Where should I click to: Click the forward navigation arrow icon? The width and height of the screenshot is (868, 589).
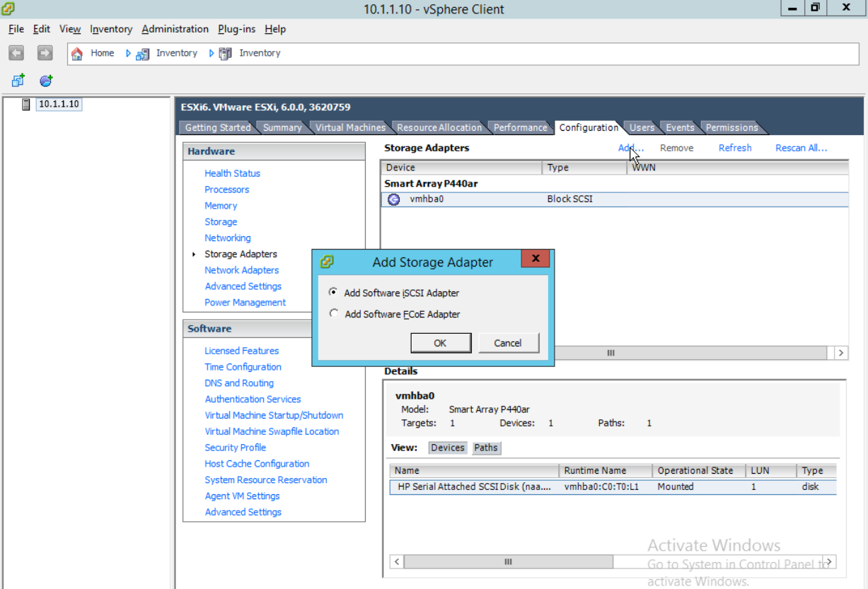(x=44, y=53)
